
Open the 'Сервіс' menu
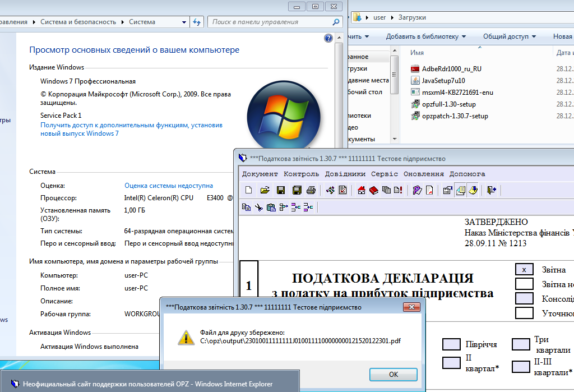tap(384, 174)
